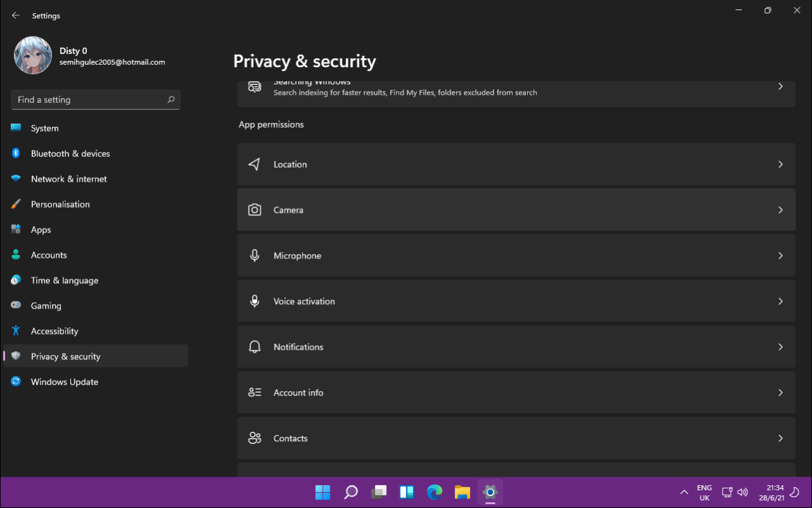
Task: Open the System settings icon
Action: [x=16, y=128]
